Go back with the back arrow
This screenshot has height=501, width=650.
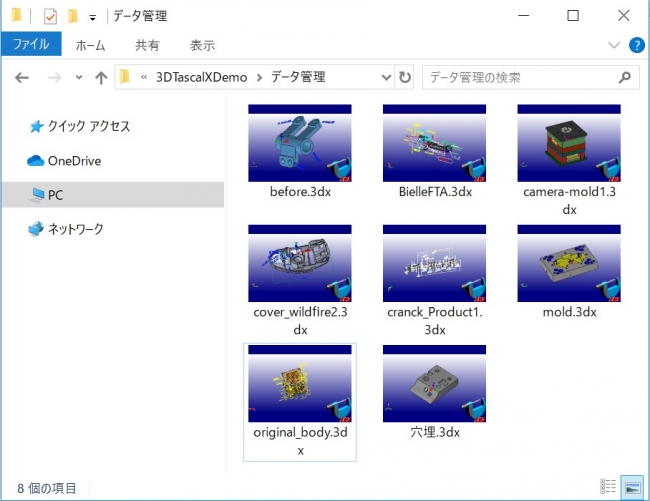[22, 77]
